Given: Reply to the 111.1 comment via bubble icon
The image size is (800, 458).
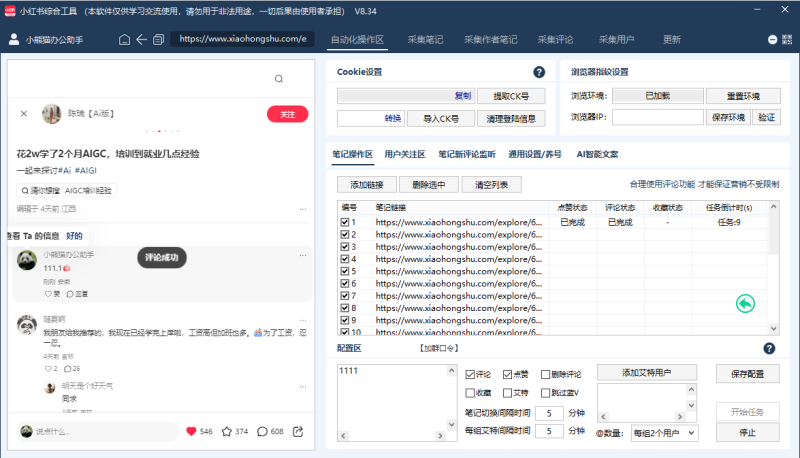Looking at the screenshot, I should pyautogui.click(x=70, y=294).
